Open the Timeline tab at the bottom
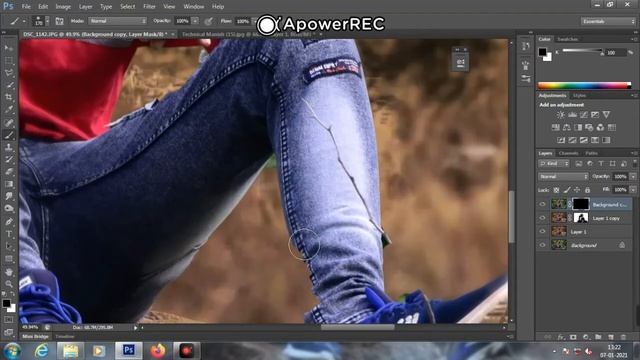 point(65,337)
